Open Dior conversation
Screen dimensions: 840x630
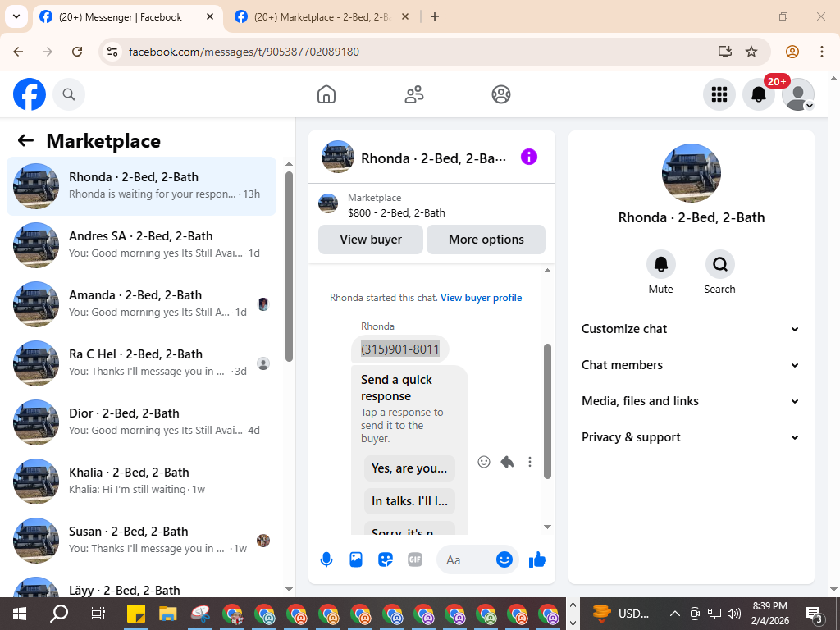click(x=141, y=422)
